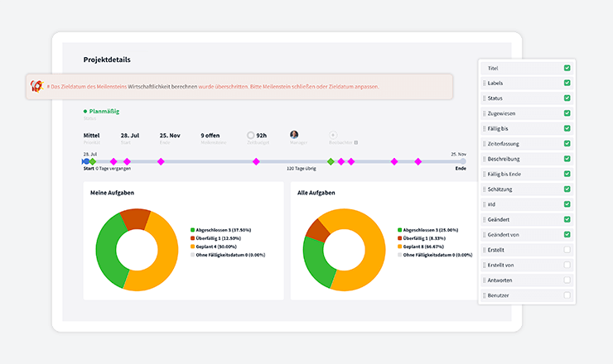Check the Erstellt von checkbox
The width and height of the screenshot is (613, 364).
[x=567, y=265]
